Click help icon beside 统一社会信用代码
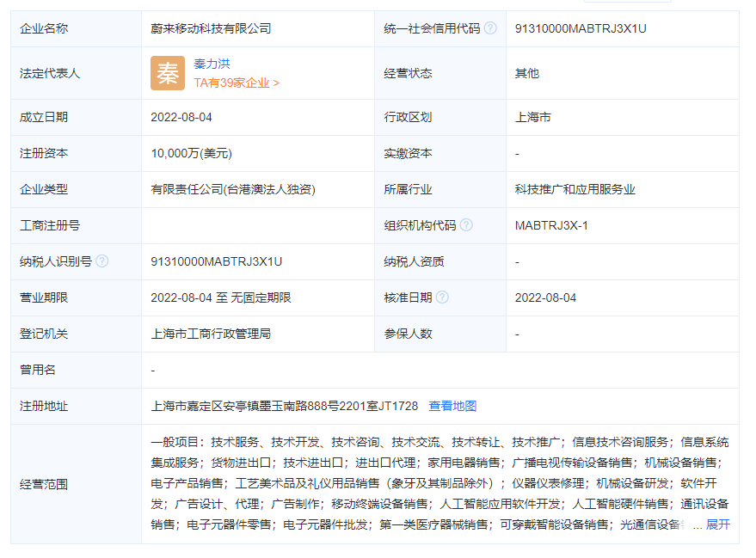The image size is (756, 558). click(490, 28)
